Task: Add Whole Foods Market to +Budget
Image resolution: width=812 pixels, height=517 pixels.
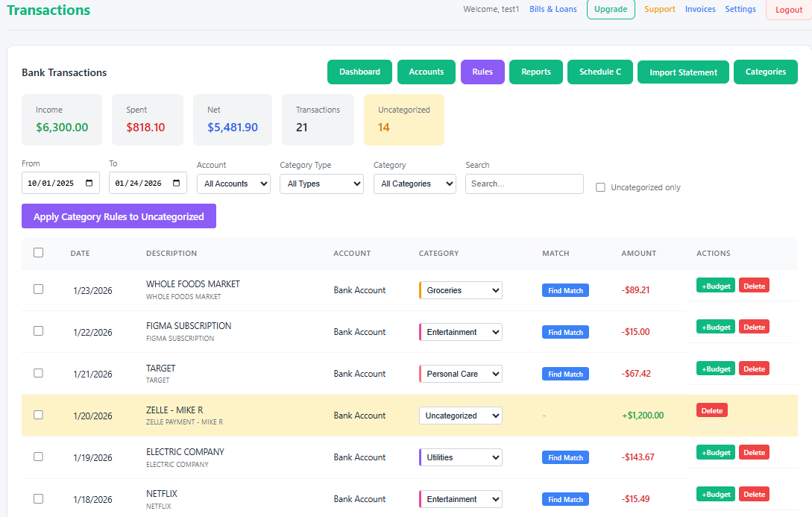Action: click(x=716, y=286)
